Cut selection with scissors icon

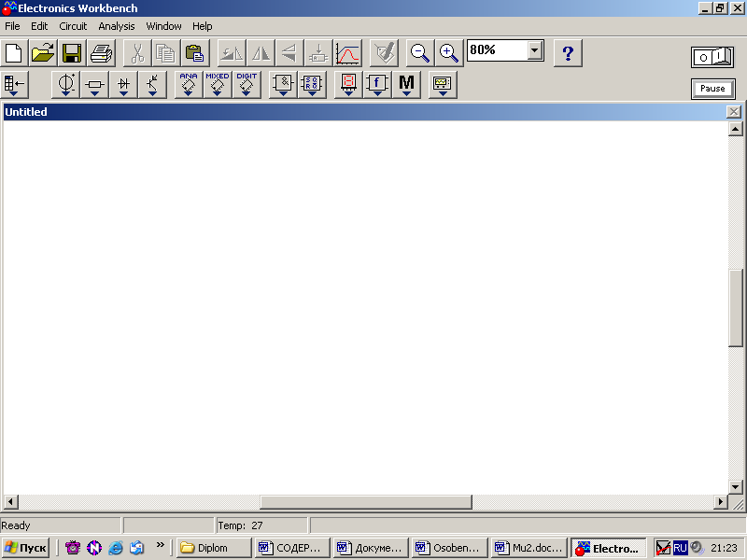(137, 53)
